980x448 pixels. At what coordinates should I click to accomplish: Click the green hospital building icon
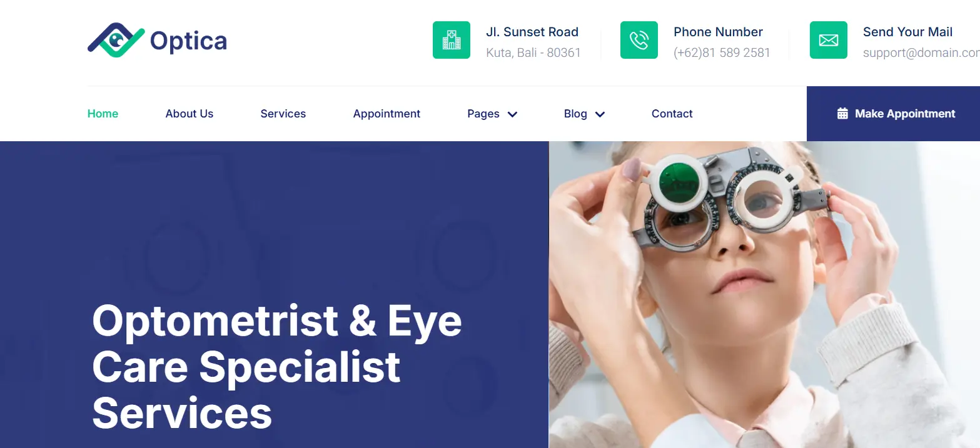(x=452, y=40)
